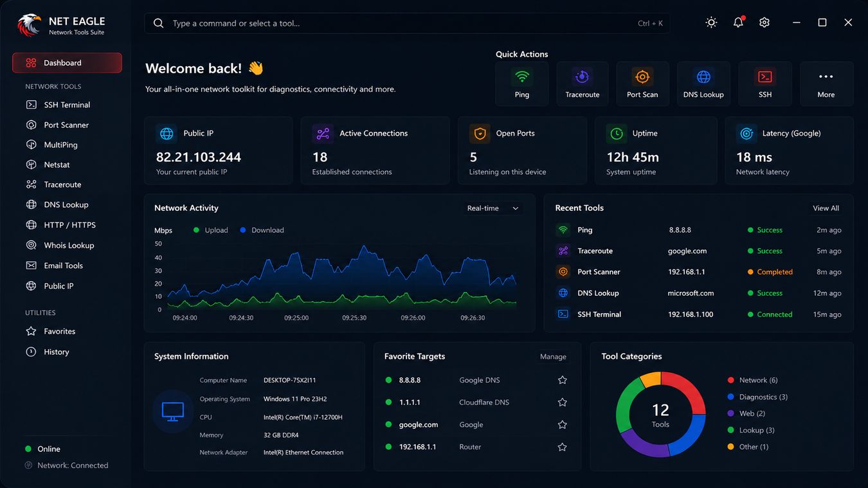
Task: Open SSH Terminal from the sidebar
Action: click(x=67, y=105)
